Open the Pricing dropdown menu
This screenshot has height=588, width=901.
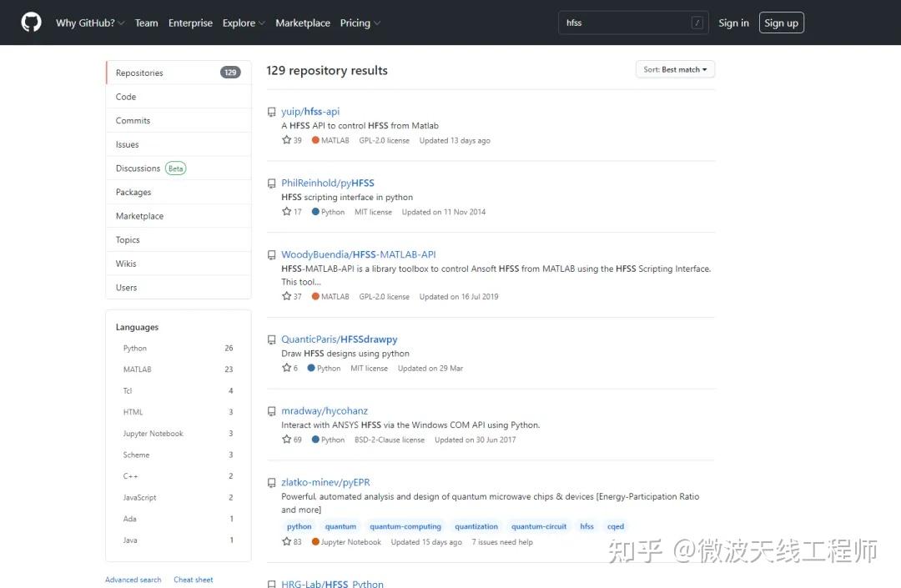(360, 23)
